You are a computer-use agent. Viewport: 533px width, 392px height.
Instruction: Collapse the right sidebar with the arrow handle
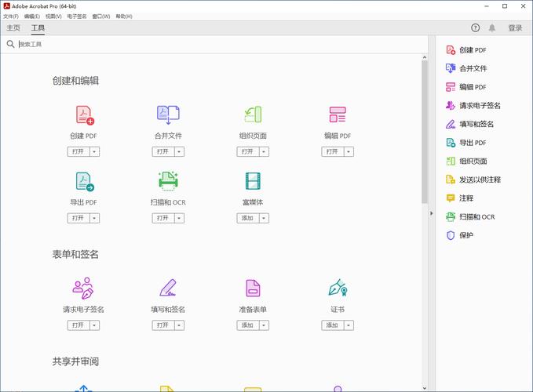pos(432,213)
